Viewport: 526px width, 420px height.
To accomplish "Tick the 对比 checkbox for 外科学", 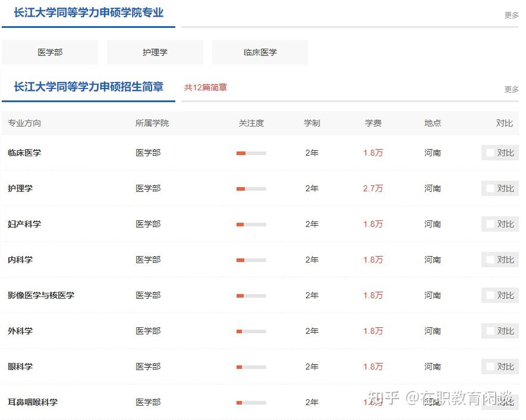I will [490, 331].
